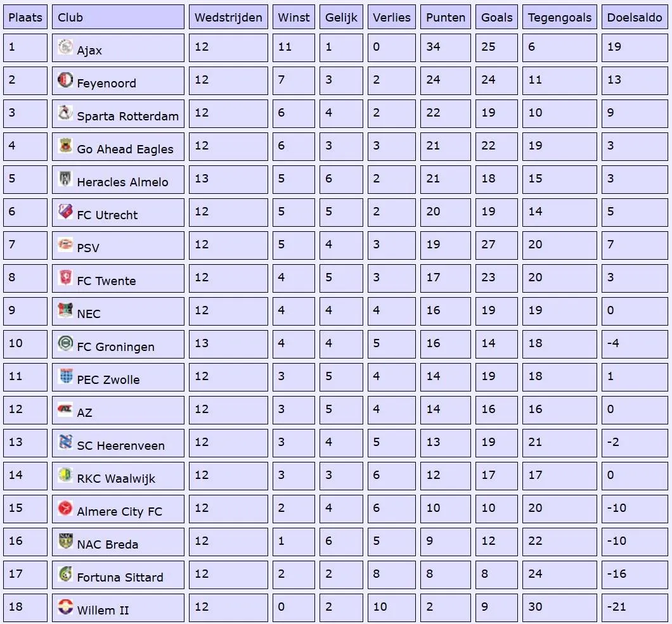Click the NAC Breda crest

click(65, 541)
